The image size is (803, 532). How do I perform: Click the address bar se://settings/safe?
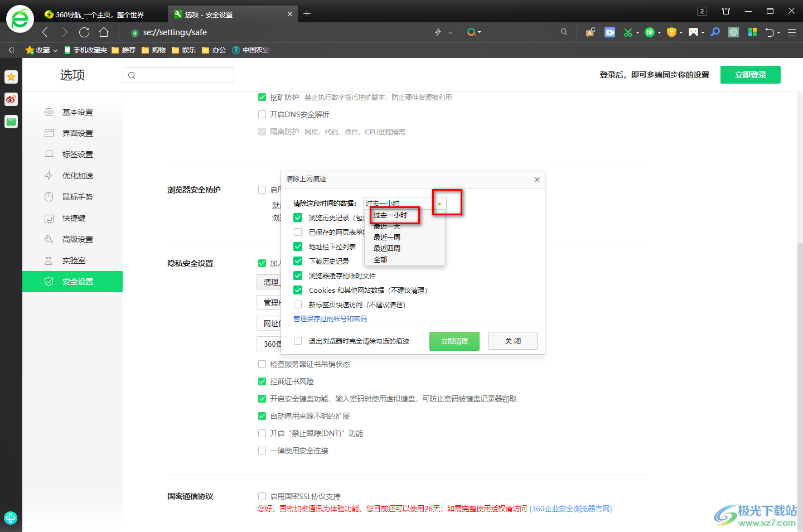pyautogui.click(x=175, y=32)
